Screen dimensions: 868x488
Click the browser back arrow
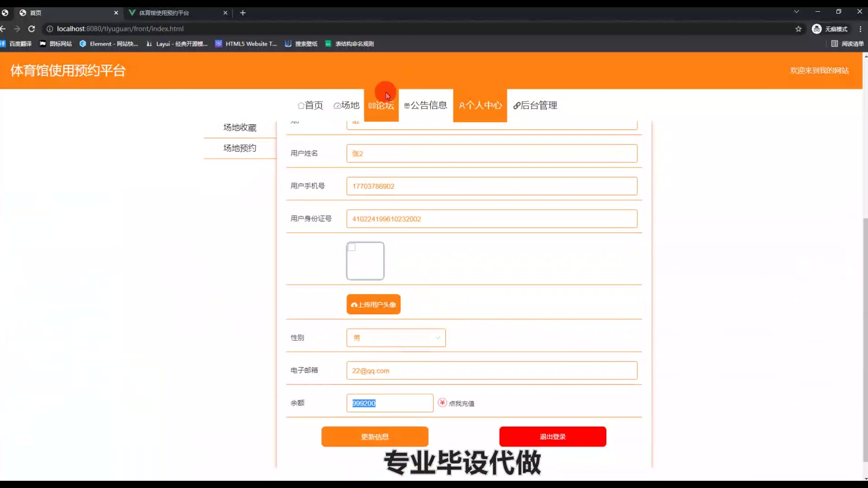click(x=3, y=29)
